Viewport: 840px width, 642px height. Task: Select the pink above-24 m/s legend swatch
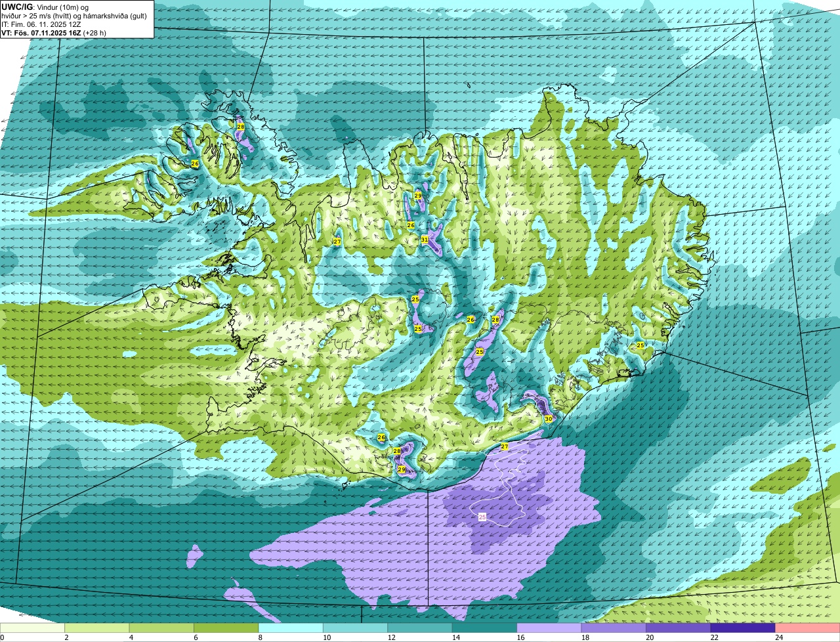pos(808,628)
